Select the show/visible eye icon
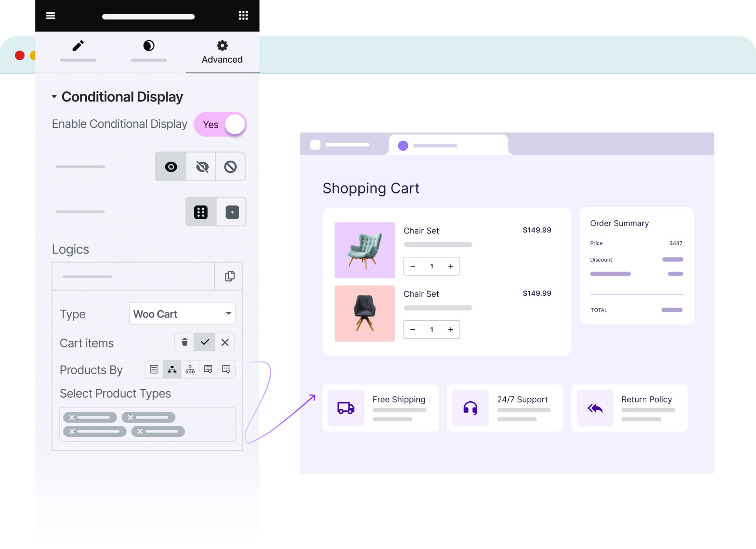The width and height of the screenshot is (756, 549). 171,167
